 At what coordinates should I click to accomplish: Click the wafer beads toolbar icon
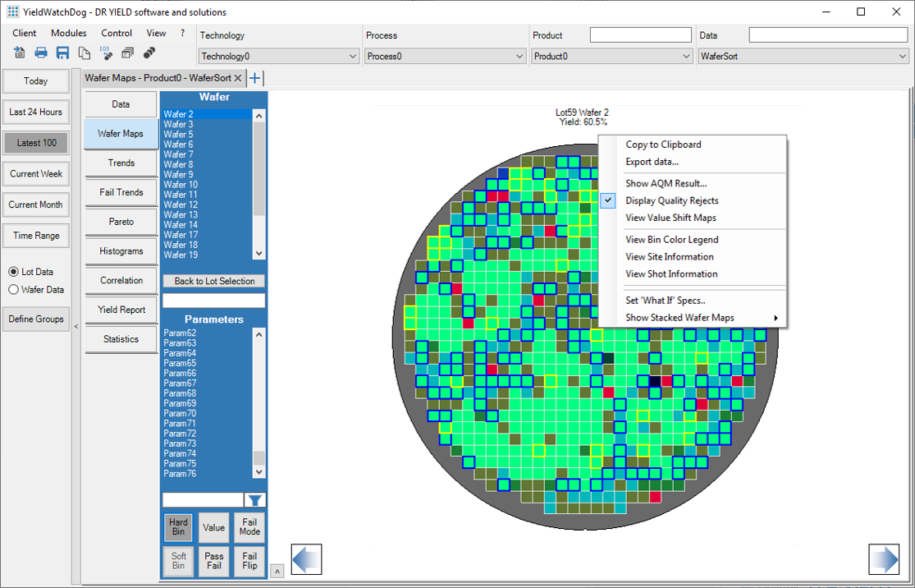pos(150,52)
